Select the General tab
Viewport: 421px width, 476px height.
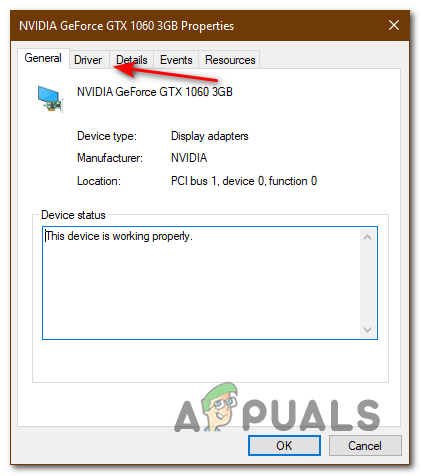(x=43, y=58)
